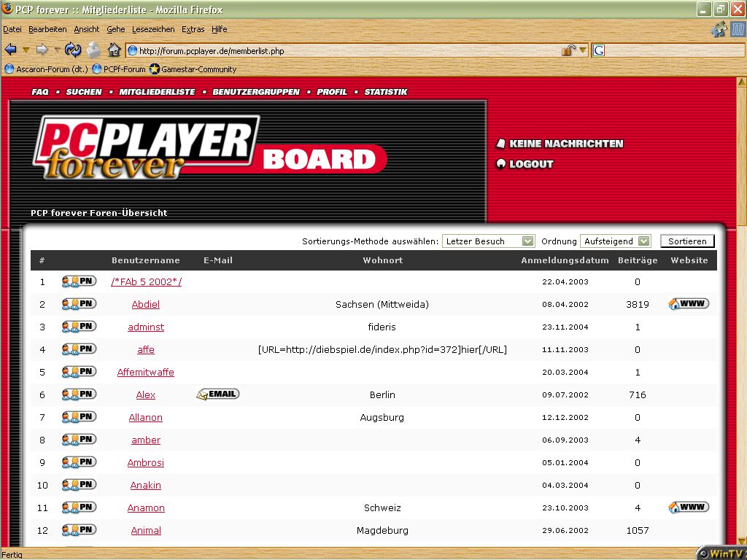The image size is (747, 560).
Task: Expand the Forward button history dropdown arrow
Action: pos(57,50)
